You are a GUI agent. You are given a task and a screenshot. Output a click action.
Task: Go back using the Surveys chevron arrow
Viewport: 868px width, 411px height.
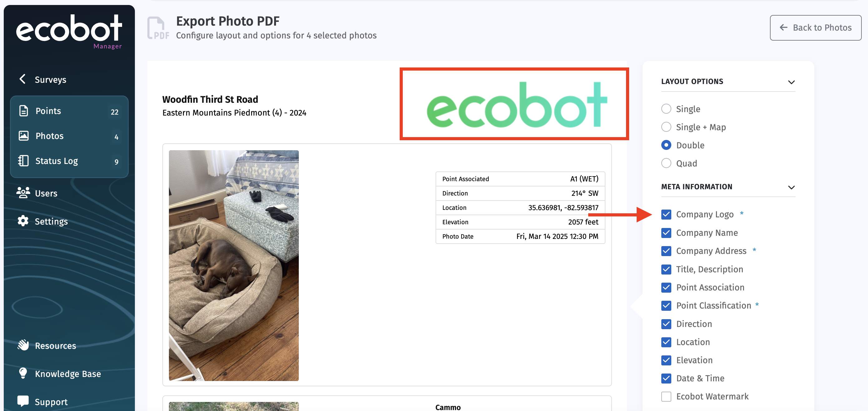tap(22, 79)
